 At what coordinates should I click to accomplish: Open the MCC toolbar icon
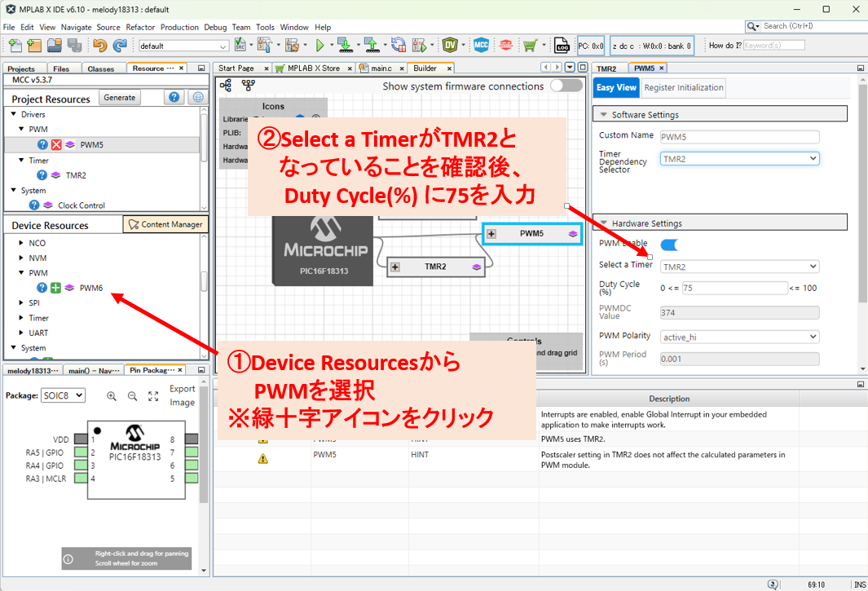pyautogui.click(x=481, y=46)
